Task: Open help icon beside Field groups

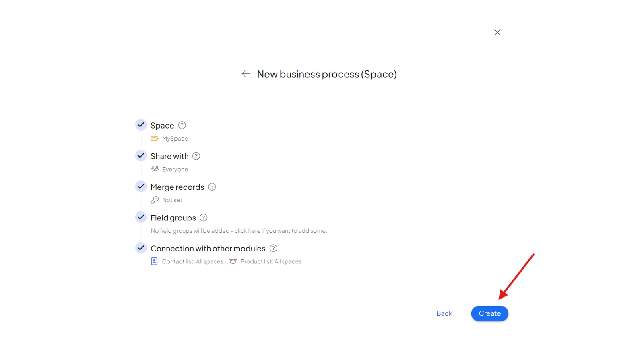Action: pyautogui.click(x=204, y=218)
